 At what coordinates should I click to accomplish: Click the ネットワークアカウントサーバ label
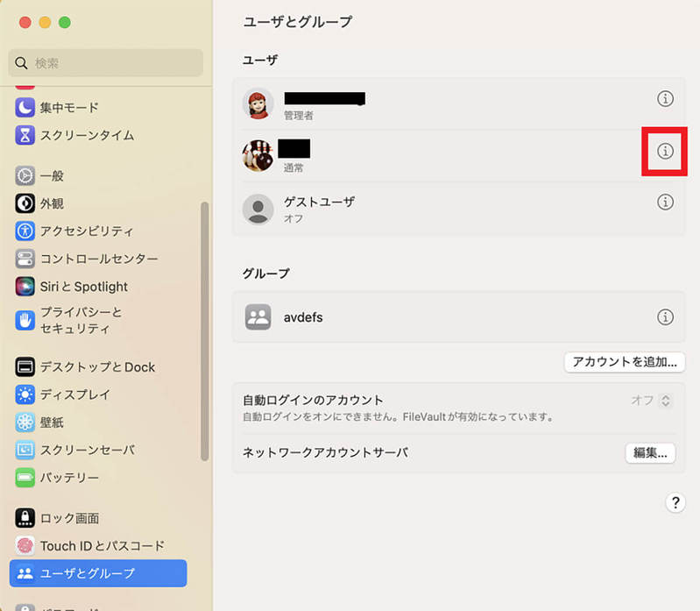pos(325,452)
